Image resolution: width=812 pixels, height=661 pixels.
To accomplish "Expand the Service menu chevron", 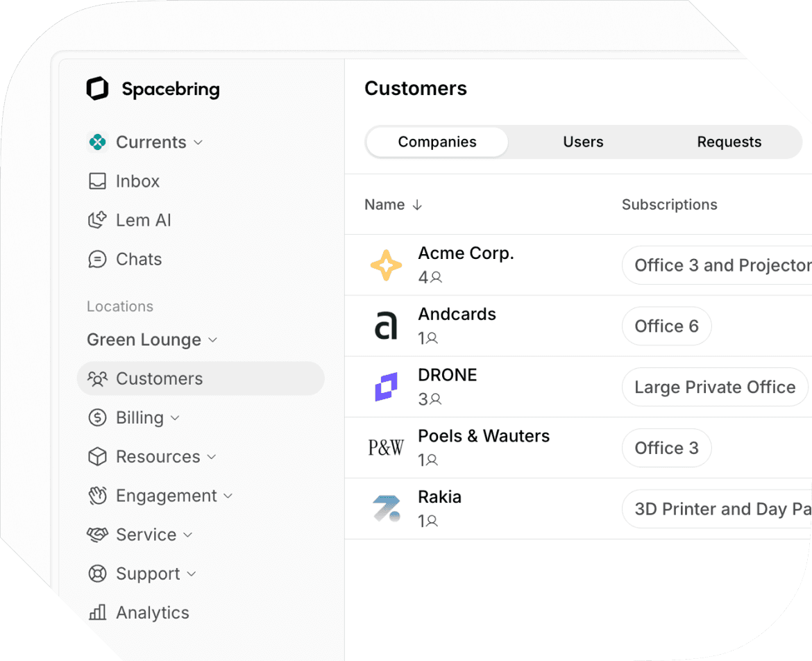I will (x=188, y=535).
